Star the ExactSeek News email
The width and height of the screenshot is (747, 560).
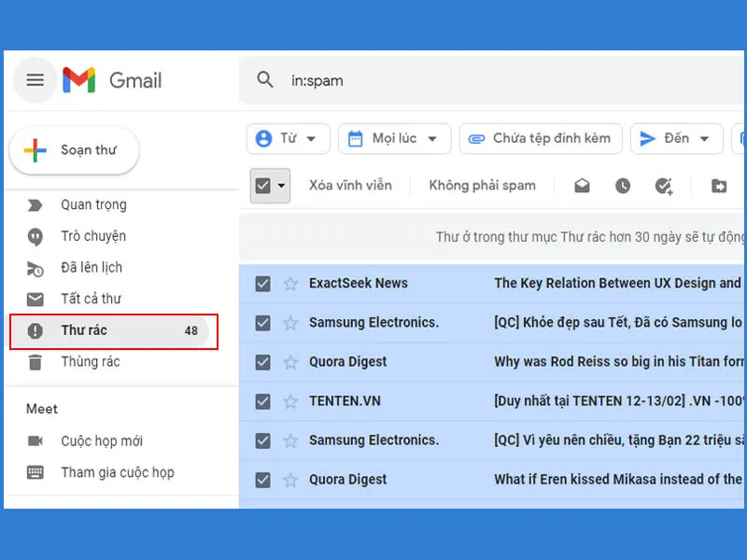click(290, 284)
